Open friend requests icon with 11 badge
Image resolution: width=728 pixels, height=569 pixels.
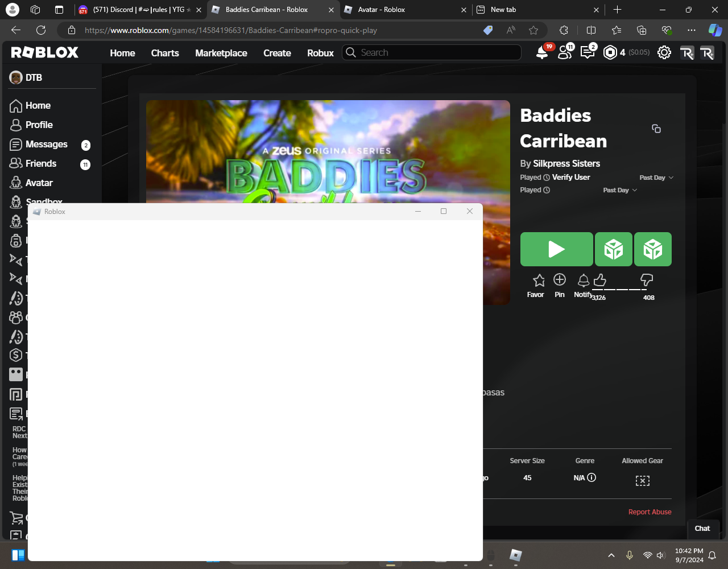(565, 52)
